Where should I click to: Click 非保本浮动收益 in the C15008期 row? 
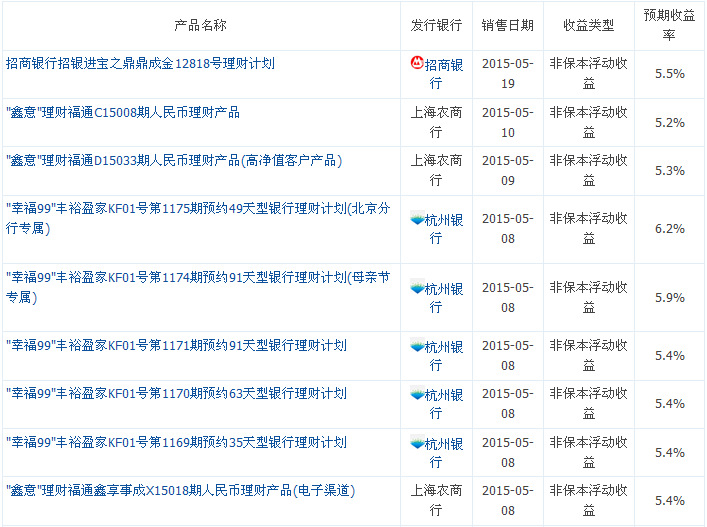tap(589, 122)
